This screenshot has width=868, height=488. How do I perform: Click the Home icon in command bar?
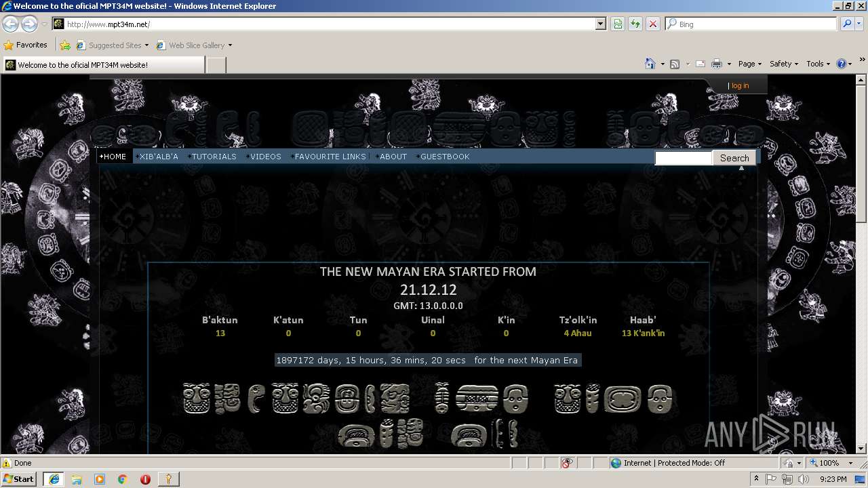tap(650, 64)
